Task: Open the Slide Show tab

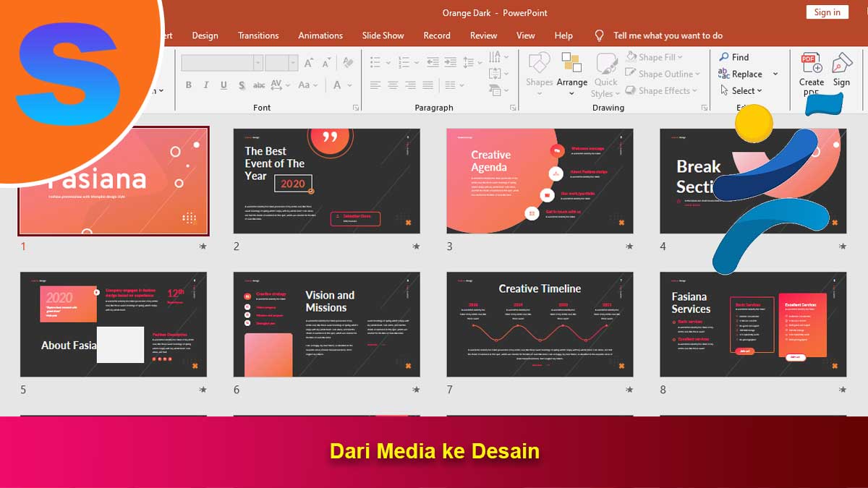Action: (x=383, y=35)
